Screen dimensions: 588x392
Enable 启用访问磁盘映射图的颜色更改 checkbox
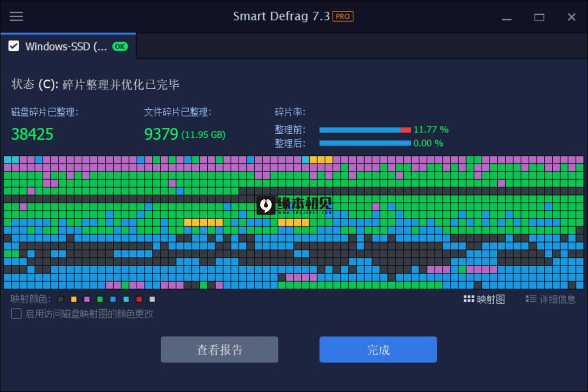[x=16, y=314]
